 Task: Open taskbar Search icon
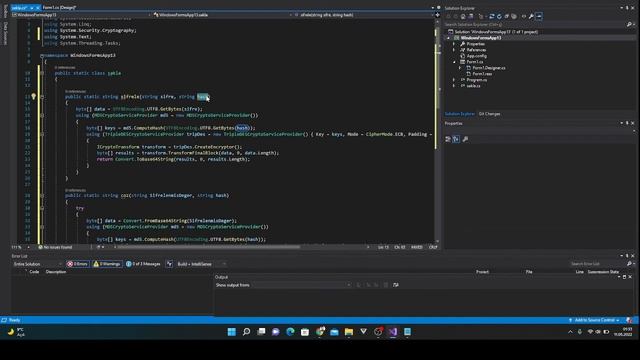coord(247,332)
